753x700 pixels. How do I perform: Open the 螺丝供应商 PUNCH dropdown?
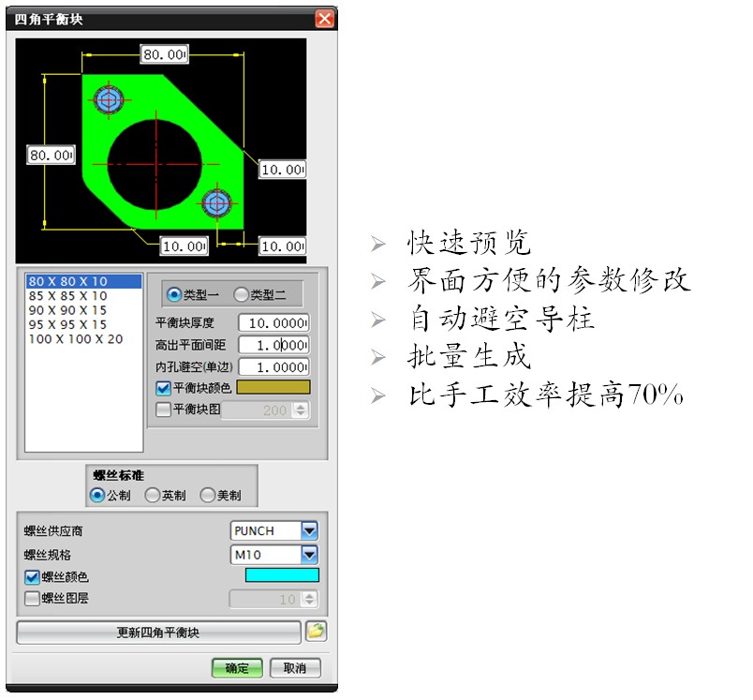pyautogui.click(x=310, y=531)
